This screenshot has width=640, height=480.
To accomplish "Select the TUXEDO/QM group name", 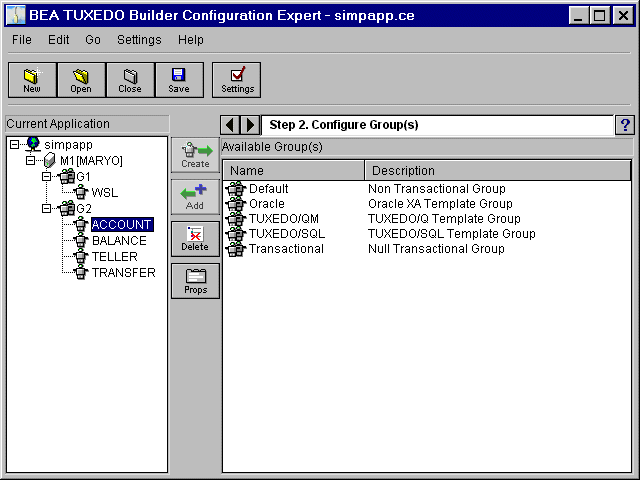I will [284, 219].
